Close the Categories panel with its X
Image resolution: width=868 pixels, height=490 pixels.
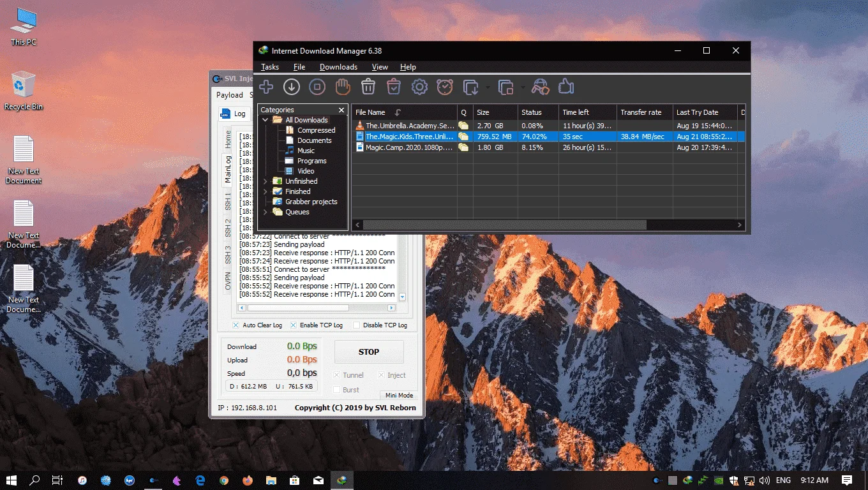coord(341,110)
